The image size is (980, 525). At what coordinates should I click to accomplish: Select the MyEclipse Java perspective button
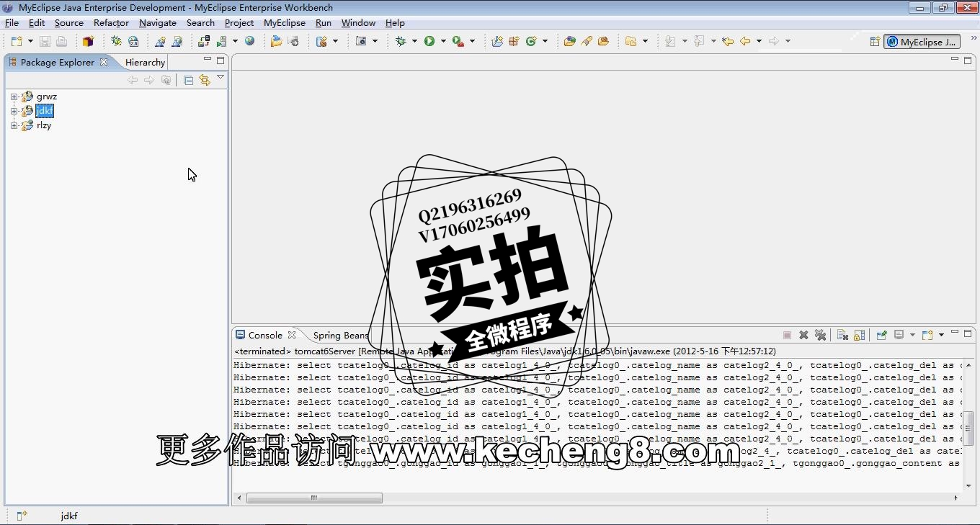(922, 42)
